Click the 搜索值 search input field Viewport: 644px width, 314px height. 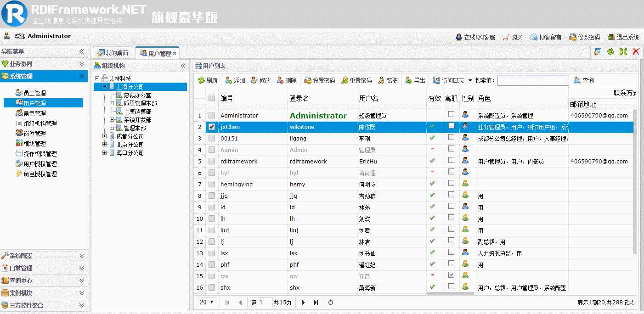[533, 80]
